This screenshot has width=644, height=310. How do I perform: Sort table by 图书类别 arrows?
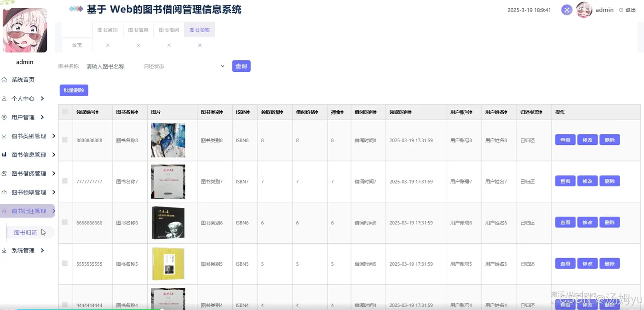(x=222, y=112)
